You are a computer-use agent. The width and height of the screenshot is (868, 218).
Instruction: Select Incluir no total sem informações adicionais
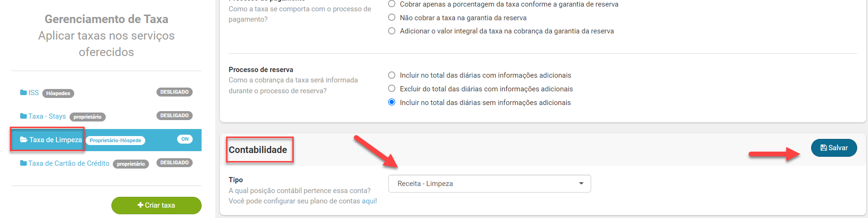pos(391,103)
